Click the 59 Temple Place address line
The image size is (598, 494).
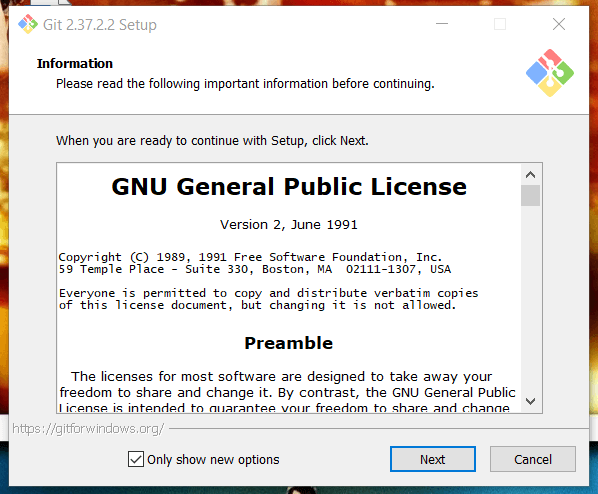(255, 269)
